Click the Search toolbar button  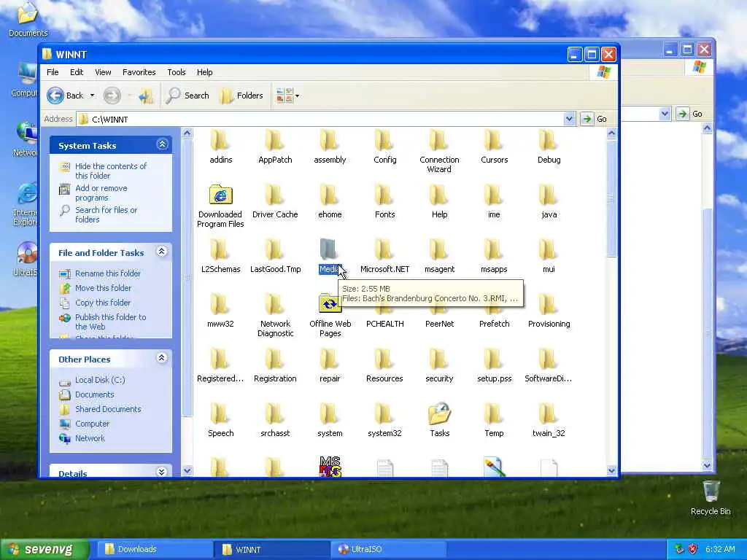[187, 96]
